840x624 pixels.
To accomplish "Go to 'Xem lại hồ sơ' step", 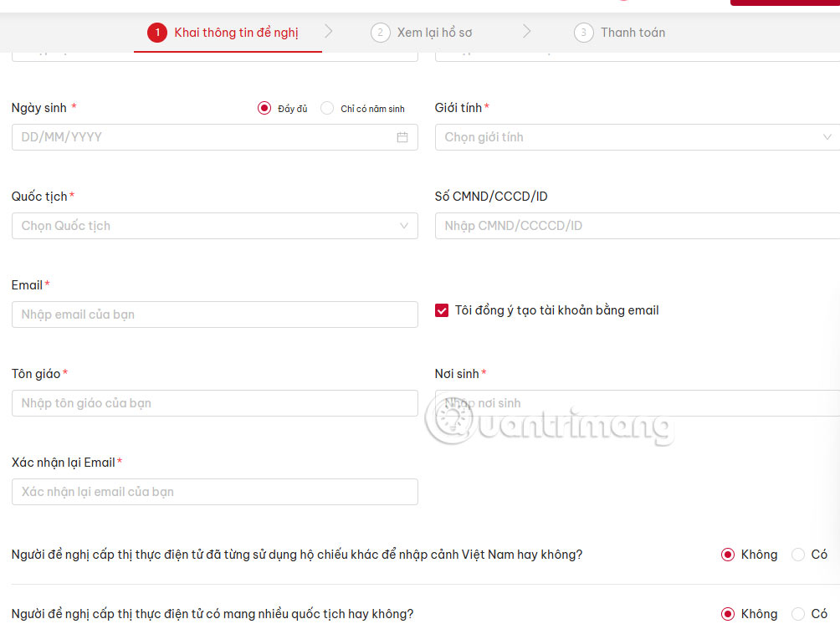I will [x=434, y=33].
